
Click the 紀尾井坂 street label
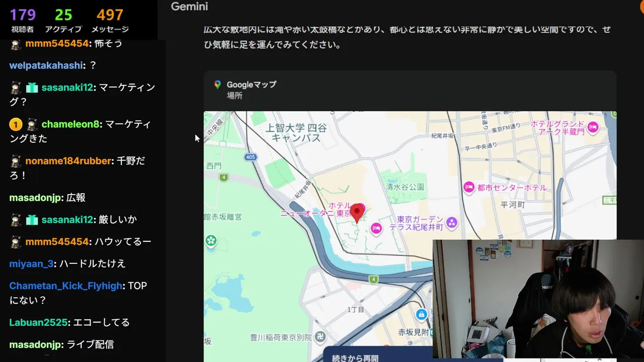(442, 136)
